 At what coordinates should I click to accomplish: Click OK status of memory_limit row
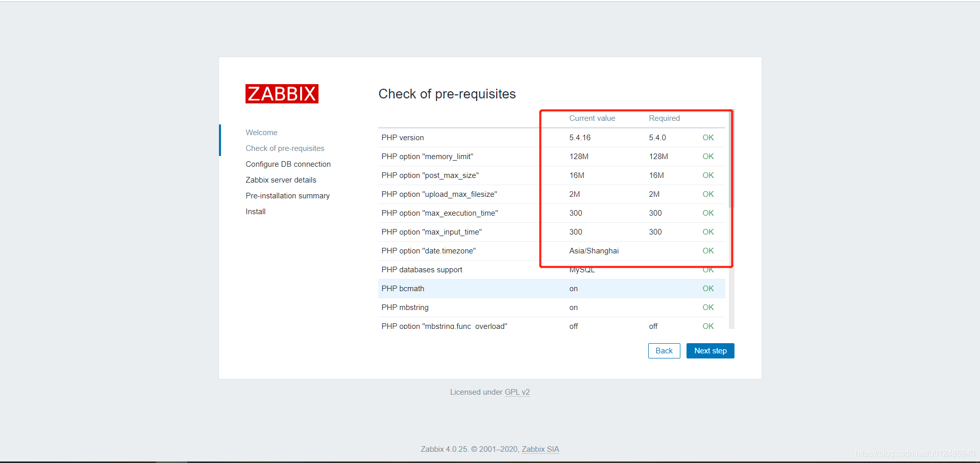coord(708,157)
